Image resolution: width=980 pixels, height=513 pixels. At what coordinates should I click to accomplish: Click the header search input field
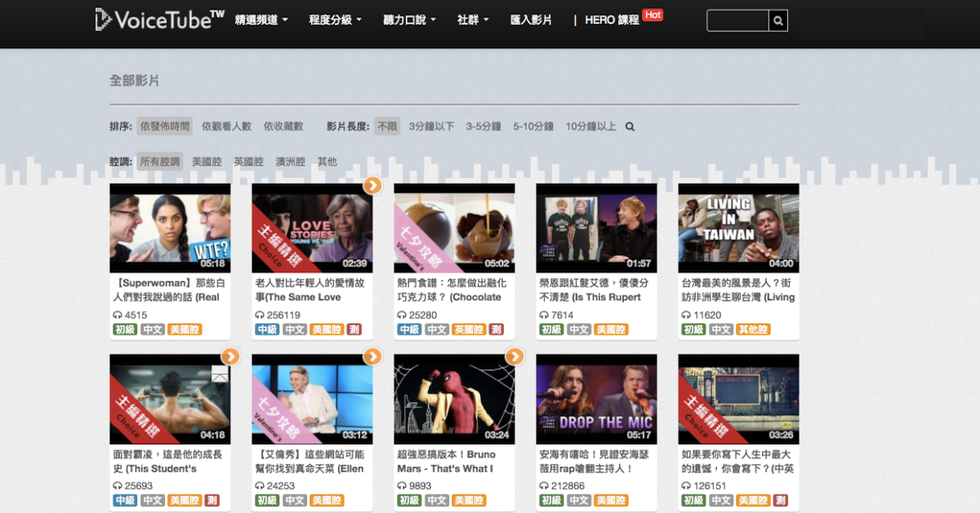coord(737,20)
